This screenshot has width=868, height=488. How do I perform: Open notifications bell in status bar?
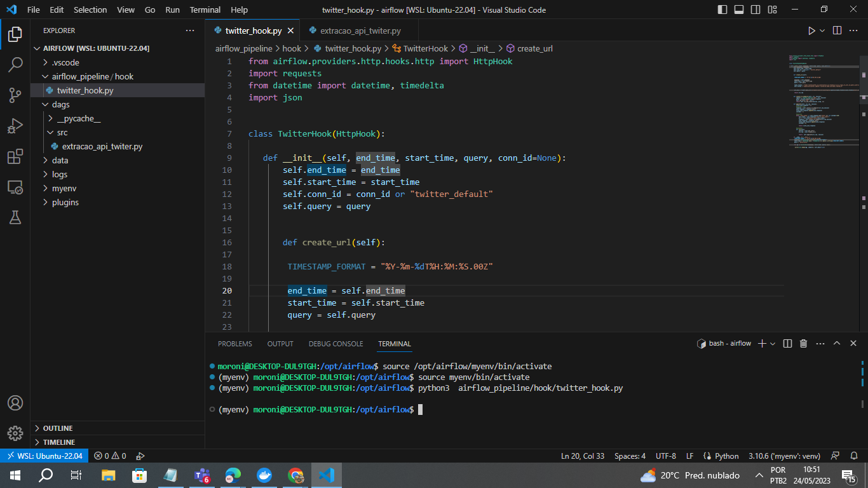click(x=855, y=456)
